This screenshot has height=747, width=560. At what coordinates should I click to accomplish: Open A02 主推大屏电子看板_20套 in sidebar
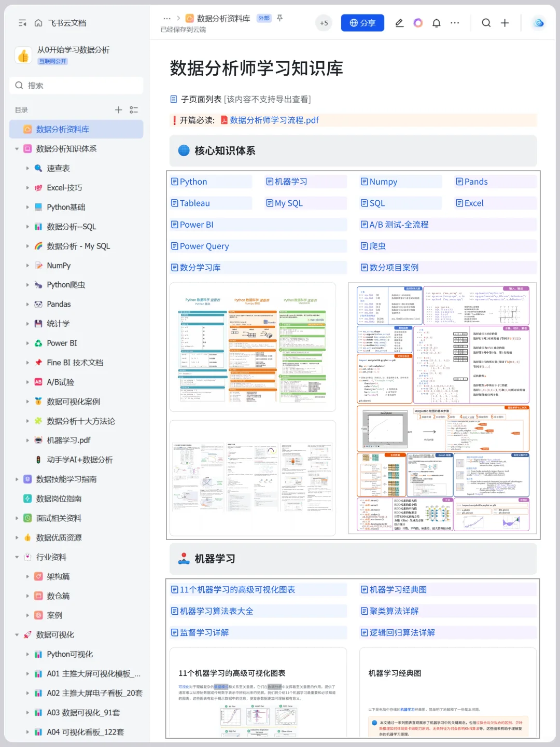(94, 693)
